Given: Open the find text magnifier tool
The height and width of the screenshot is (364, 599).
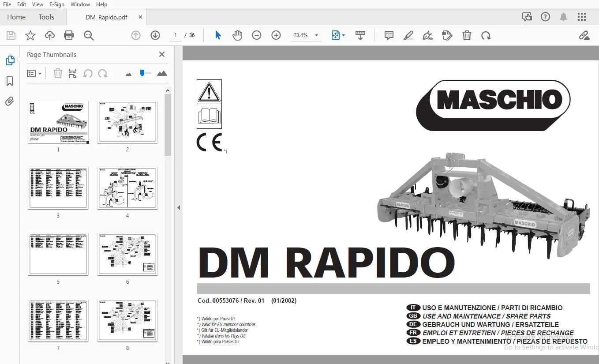Looking at the screenshot, I should (x=89, y=35).
